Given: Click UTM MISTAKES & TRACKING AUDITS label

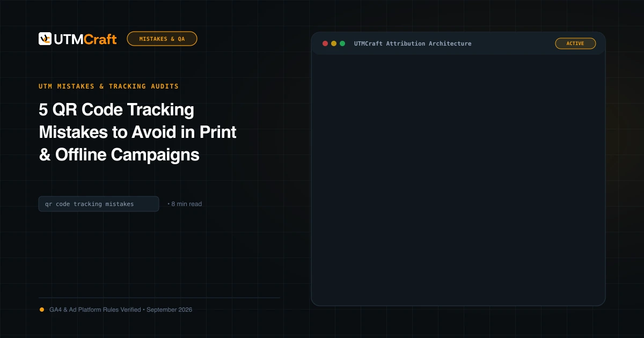Looking at the screenshot, I should coord(108,86).
